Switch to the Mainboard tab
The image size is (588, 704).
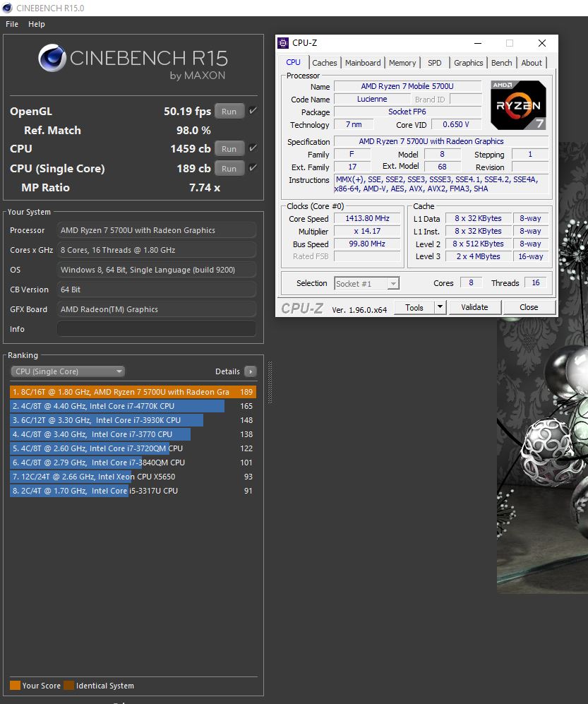(363, 63)
